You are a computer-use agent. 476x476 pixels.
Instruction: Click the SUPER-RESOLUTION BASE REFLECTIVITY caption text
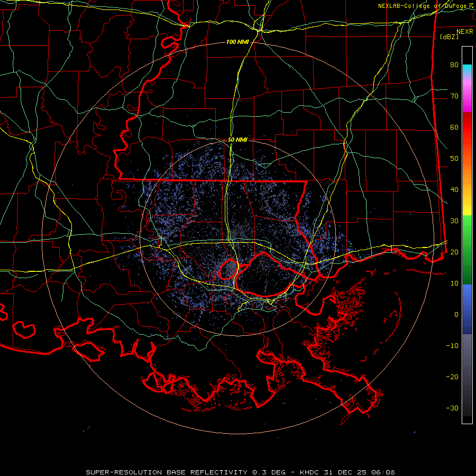click(x=167, y=472)
